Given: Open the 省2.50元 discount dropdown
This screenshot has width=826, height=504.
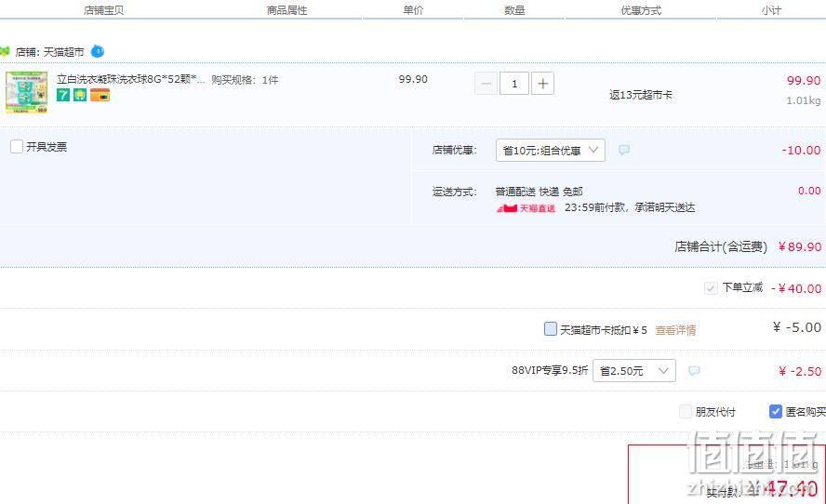Looking at the screenshot, I should [x=634, y=371].
